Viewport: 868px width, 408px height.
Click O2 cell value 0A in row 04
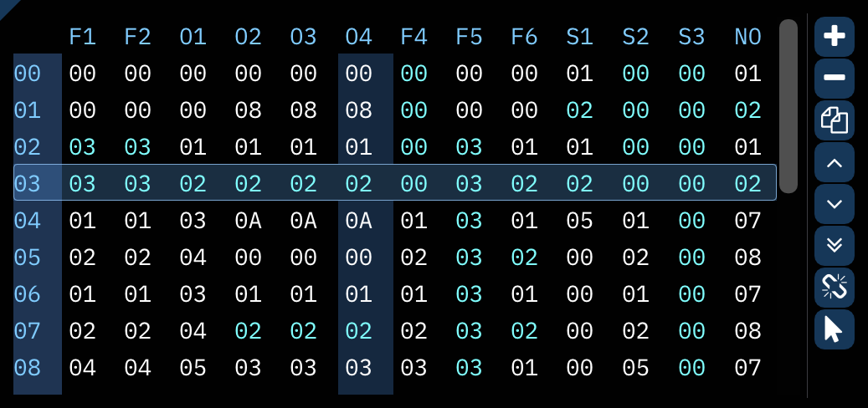(248, 221)
